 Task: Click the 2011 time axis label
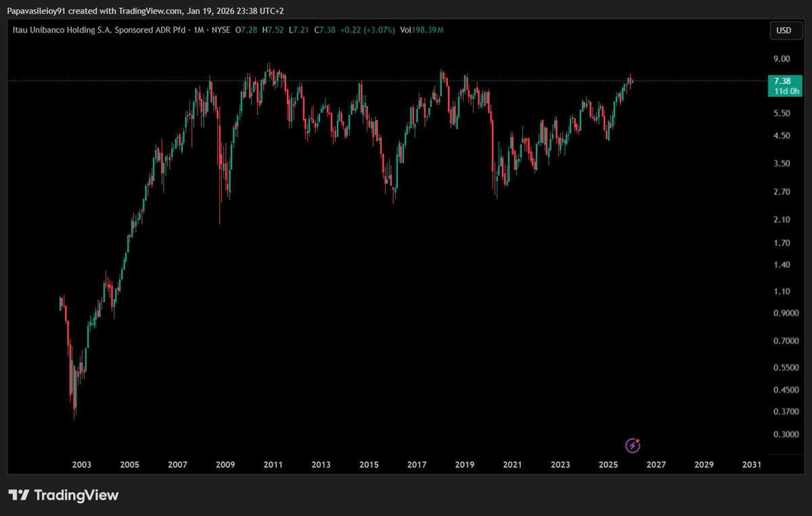(273, 465)
